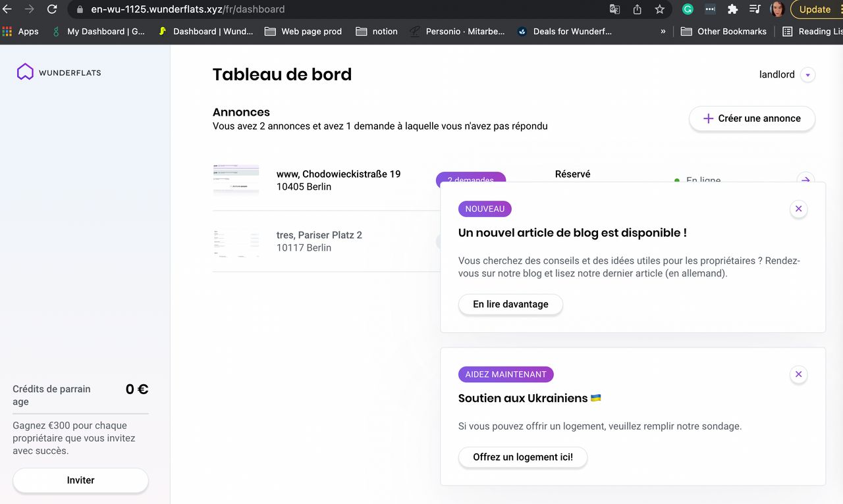Image resolution: width=843 pixels, height=504 pixels.
Task: Click the share page icon in address bar
Action: (637, 9)
